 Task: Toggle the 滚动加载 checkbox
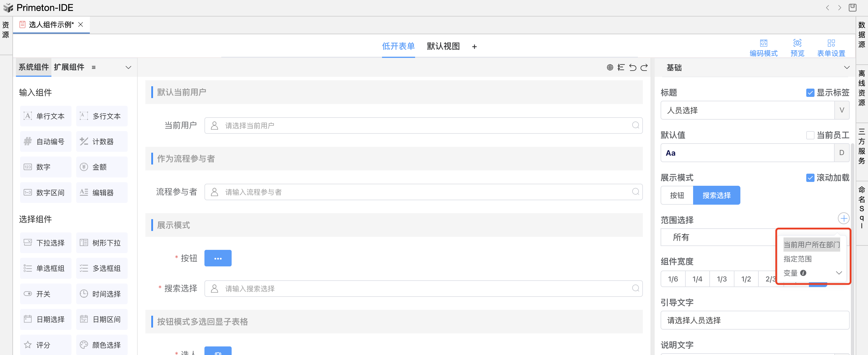click(x=810, y=177)
